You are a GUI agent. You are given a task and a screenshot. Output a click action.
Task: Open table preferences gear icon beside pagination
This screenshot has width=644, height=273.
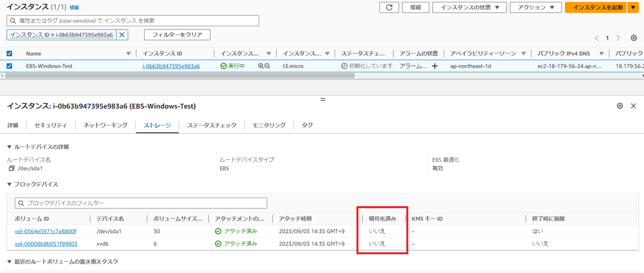pos(634,38)
